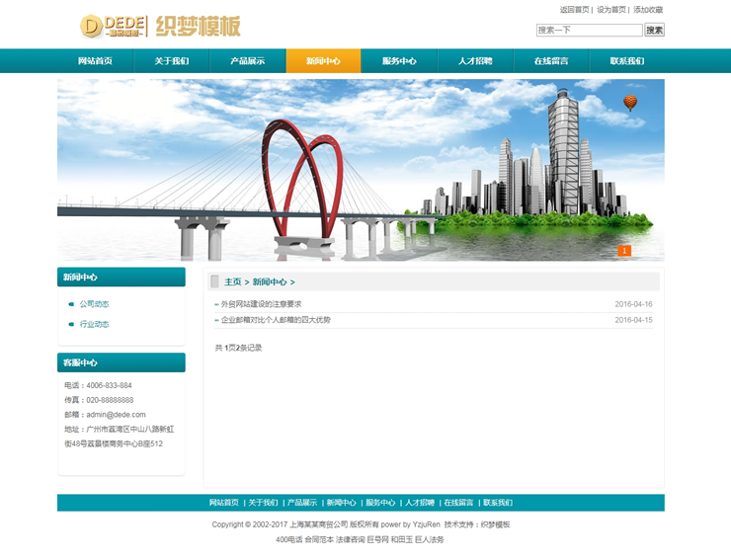Click the 返回首页 link at top right
This screenshot has width=731, height=560.
574,10
